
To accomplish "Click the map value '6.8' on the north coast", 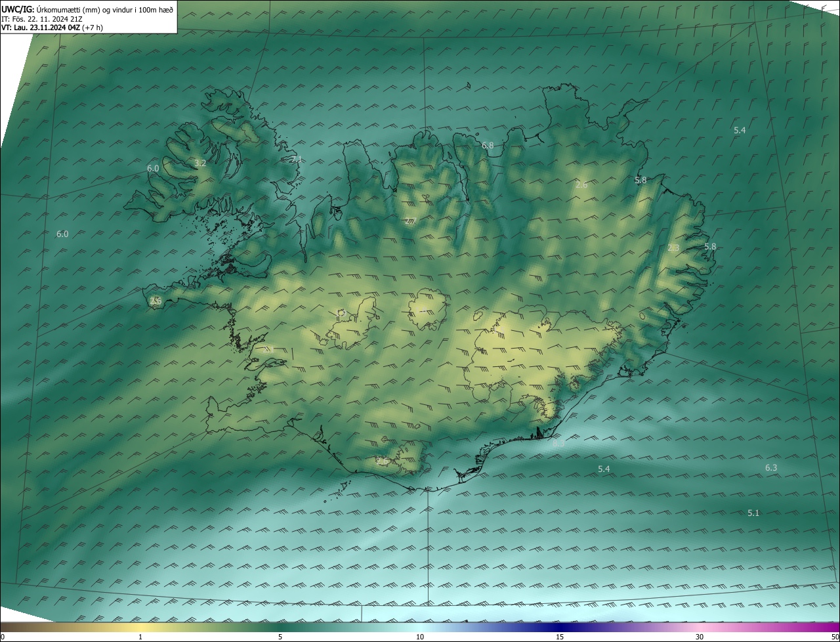I will pyautogui.click(x=488, y=145).
